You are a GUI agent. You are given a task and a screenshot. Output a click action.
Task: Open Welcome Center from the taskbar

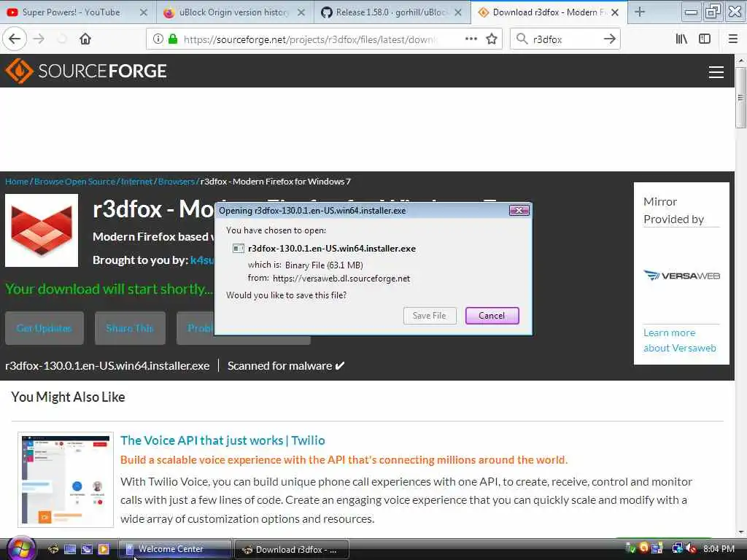coord(174,549)
